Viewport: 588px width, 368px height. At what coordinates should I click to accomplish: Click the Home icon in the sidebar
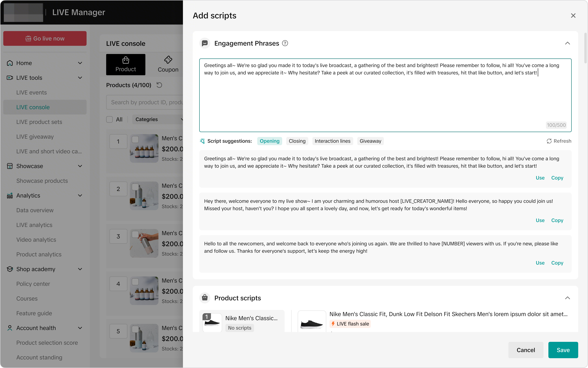10,63
